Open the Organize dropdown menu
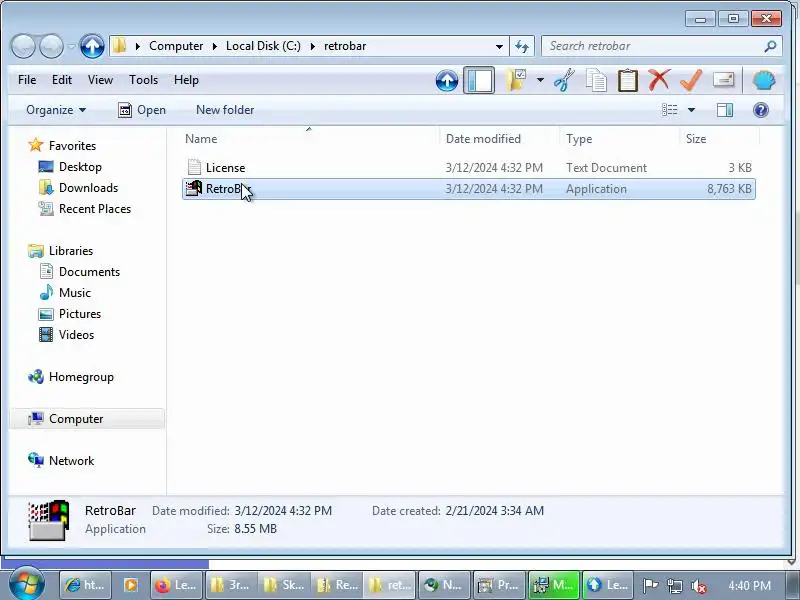Image resolution: width=800 pixels, height=600 pixels. 56,110
